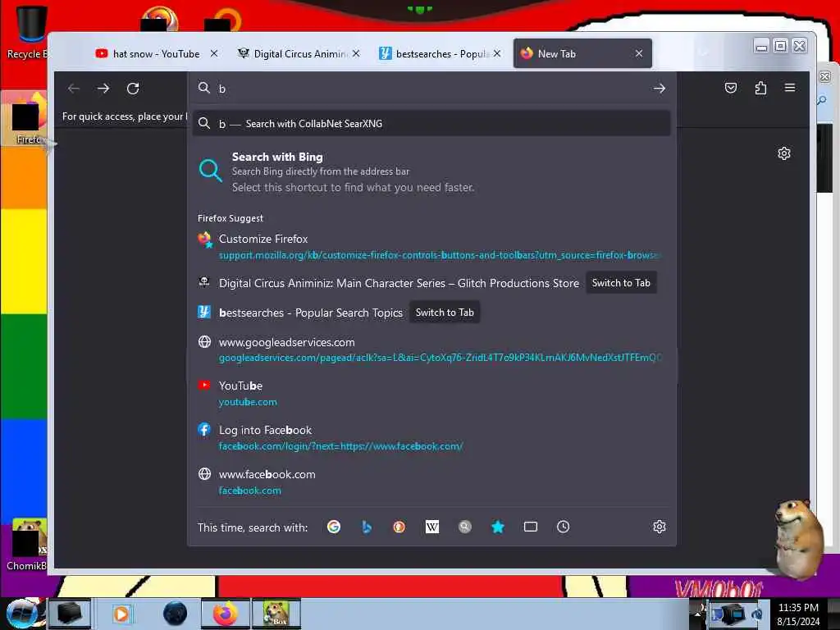Go forward using the forward arrow
Viewport: 840px width, 630px height.
tap(103, 89)
